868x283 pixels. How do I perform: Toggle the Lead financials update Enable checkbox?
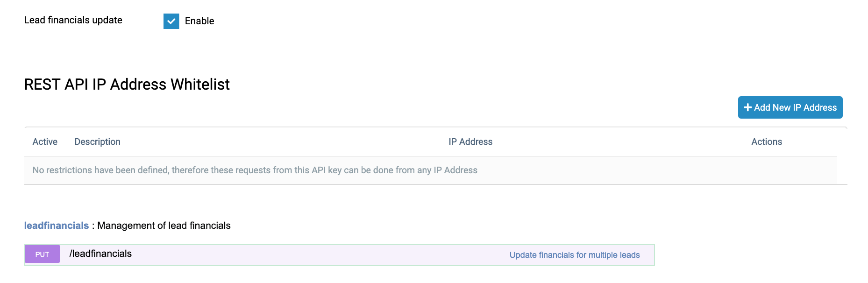pyautogui.click(x=171, y=21)
